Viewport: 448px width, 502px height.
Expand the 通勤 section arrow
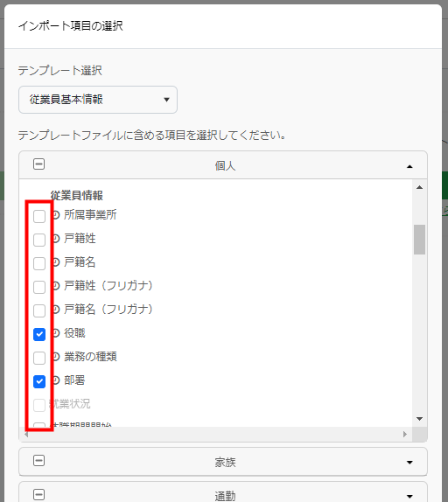(409, 496)
